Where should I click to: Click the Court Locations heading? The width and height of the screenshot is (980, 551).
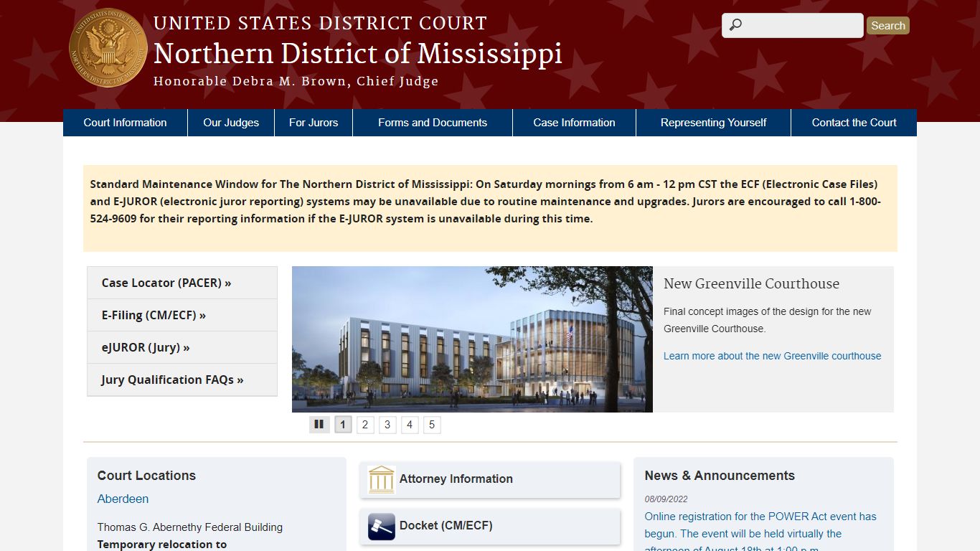146,476
